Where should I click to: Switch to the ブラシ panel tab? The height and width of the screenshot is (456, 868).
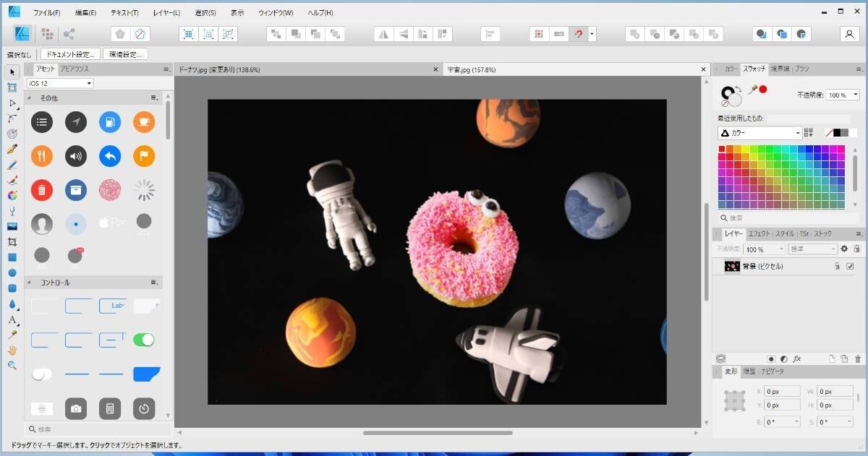pyautogui.click(x=802, y=69)
